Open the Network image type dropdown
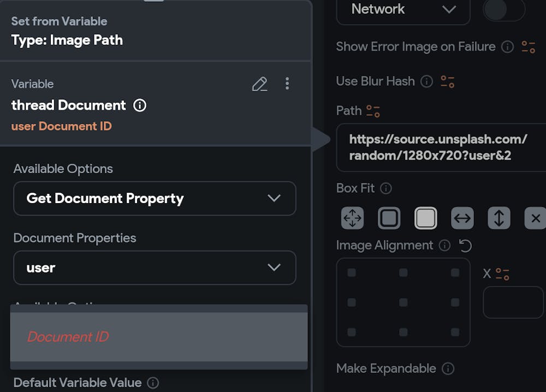 click(x=403, y=10)
